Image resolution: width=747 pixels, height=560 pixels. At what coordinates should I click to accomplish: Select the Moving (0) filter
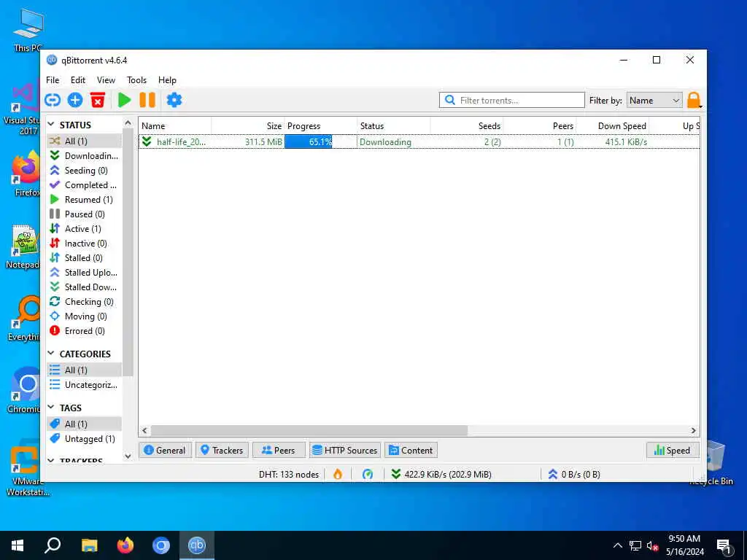85,316
